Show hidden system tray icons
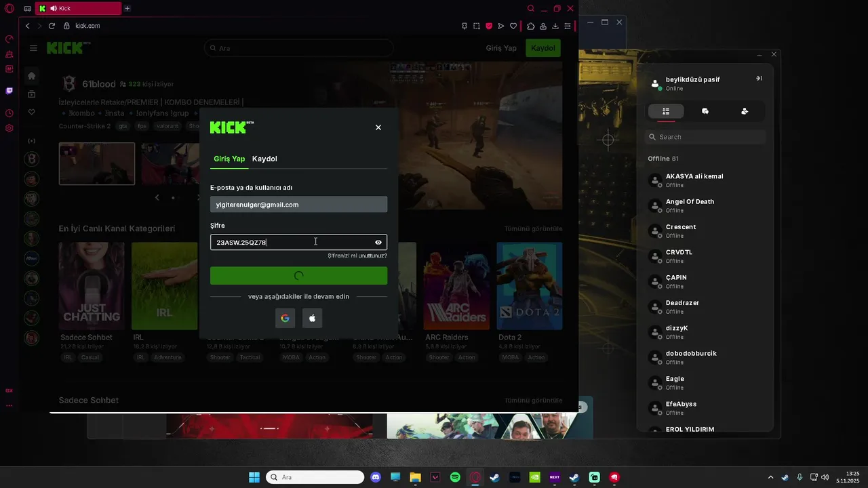The height and width of the screenshot is (488, 868). click(x=770, y=477)
